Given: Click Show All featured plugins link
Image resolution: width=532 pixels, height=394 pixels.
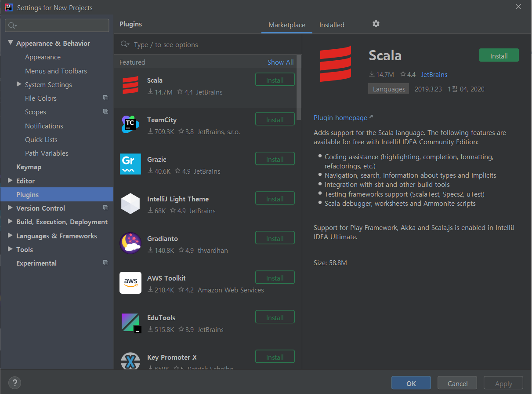Looking at the screenshot, I should [x=280, y=62].
